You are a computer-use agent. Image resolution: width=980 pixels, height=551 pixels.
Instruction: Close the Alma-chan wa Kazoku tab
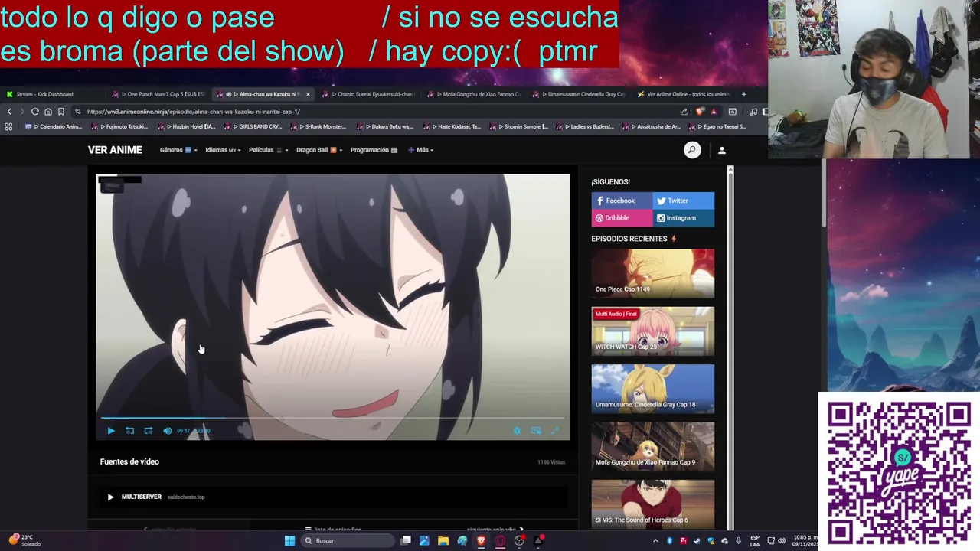pos(308,94)
